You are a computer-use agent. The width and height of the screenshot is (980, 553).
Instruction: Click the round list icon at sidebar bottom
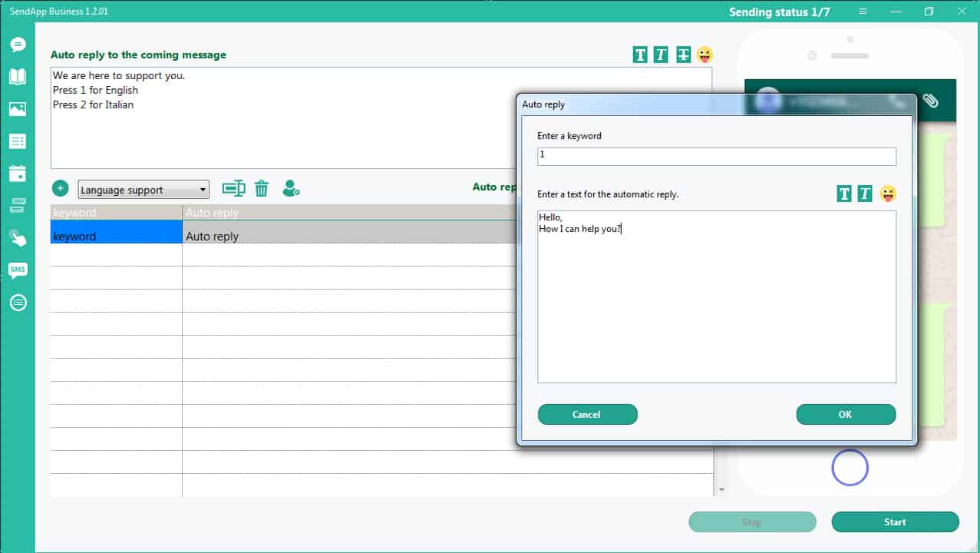point(18,303)
